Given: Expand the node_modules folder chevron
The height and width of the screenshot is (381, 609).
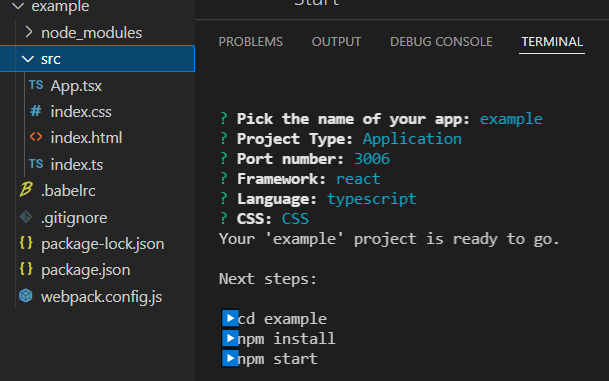Looking at the screenshot, I should pos(28,32).
